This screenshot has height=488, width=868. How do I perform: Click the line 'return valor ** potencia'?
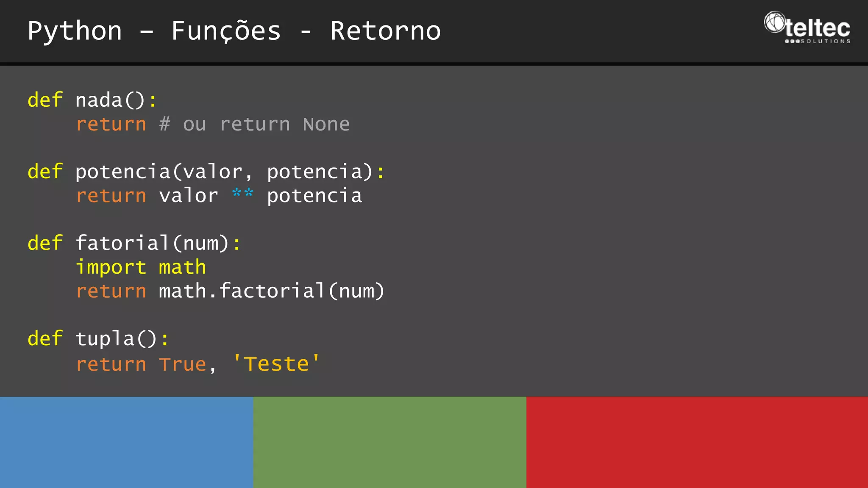pyautogui.click(x=219, y=196)
